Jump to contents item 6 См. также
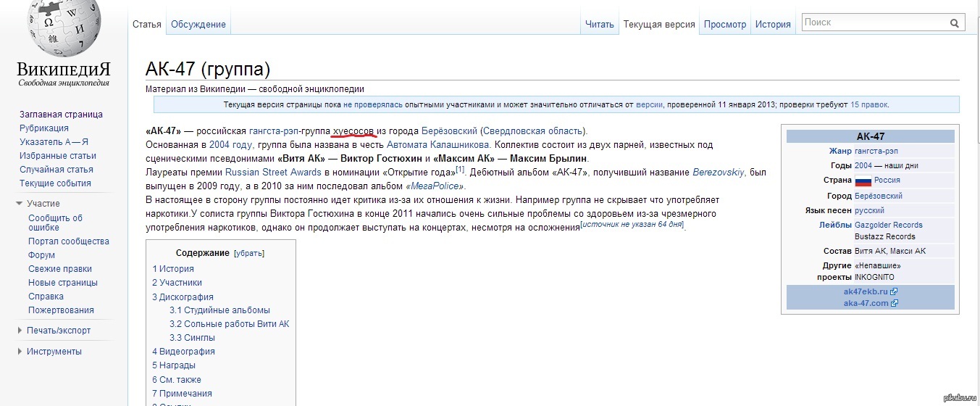The width and height of the screenshot is (980, 406). point(177,380)
